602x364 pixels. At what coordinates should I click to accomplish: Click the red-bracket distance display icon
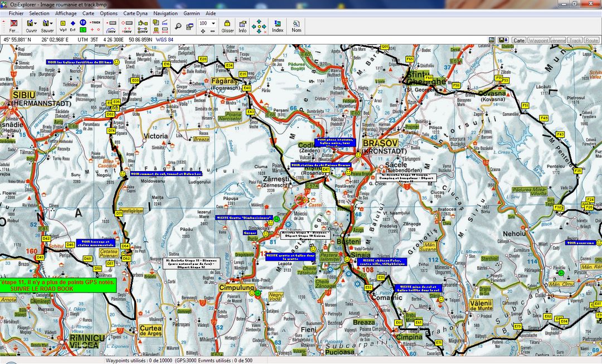(x=164, y=30)
